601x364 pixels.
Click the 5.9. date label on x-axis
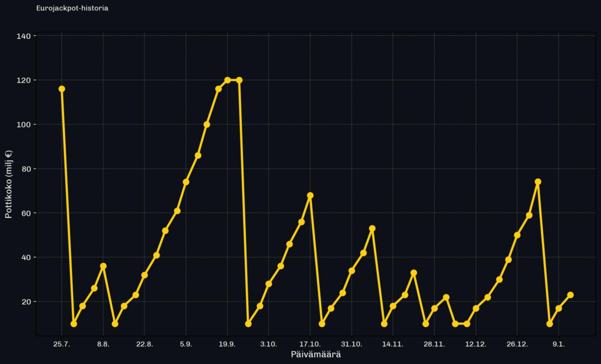[x=186, y=344]
